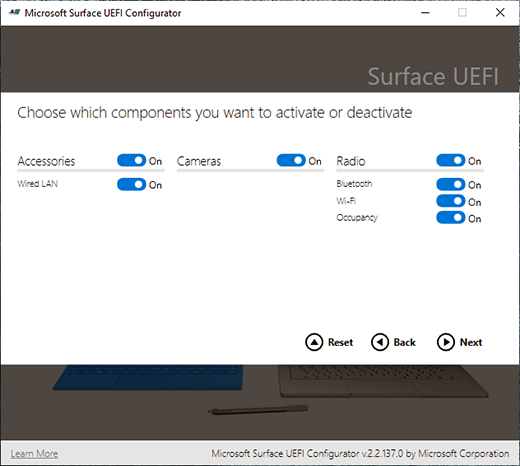
Task: Click the Wi-Fi label
Action: 346,201
